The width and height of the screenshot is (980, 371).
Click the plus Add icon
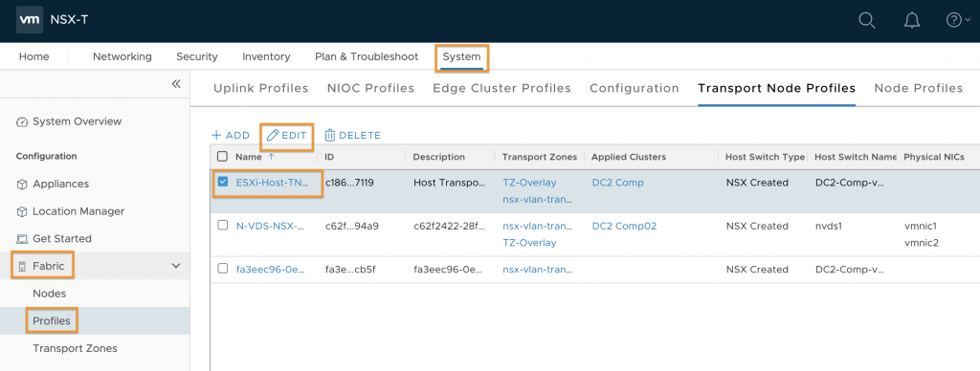click(x=216, y=135)
